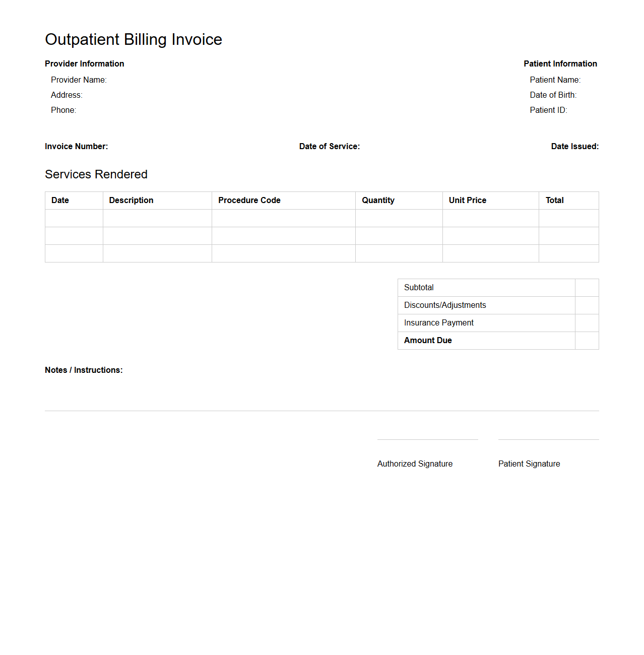Select the Services Rendered heading
The width and height of the screenshot is (644, 655).
coord(96,174)
